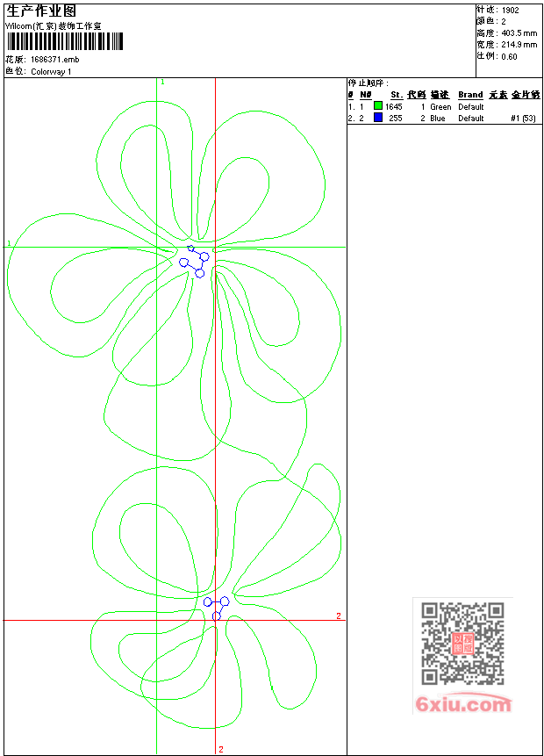Click the red marker 2 at the right end of the red line

point(338,616)
